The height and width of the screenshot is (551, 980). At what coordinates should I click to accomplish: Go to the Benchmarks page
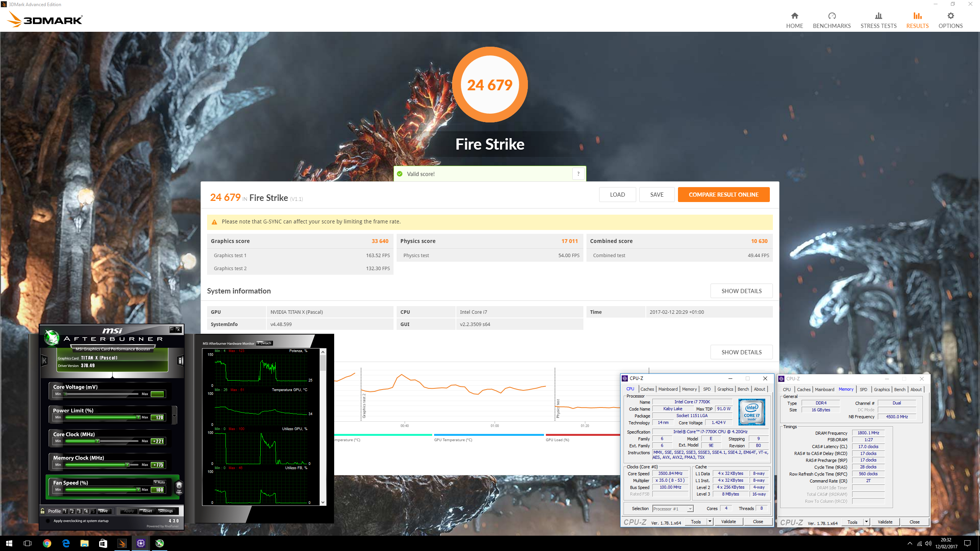(831, 20)
